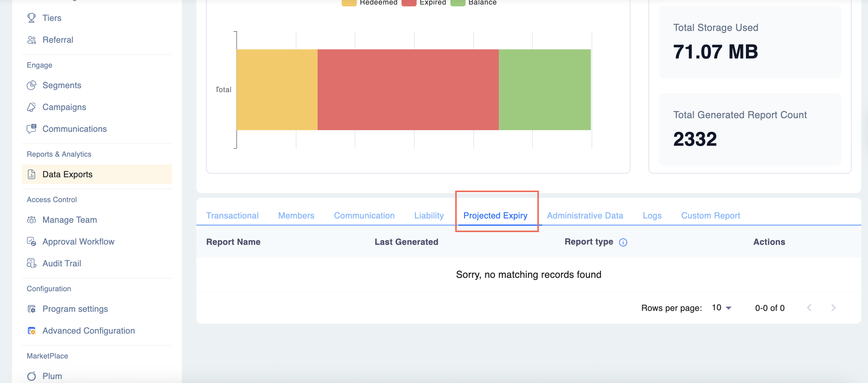Image resolution: width=868 pixels, height=383 pixels.
Task: Open the Liability tab
Action: point(429,215)
